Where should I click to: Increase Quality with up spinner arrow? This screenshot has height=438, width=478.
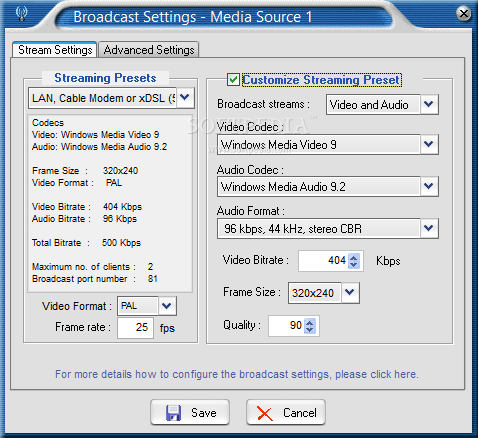(x=310, y=322)
